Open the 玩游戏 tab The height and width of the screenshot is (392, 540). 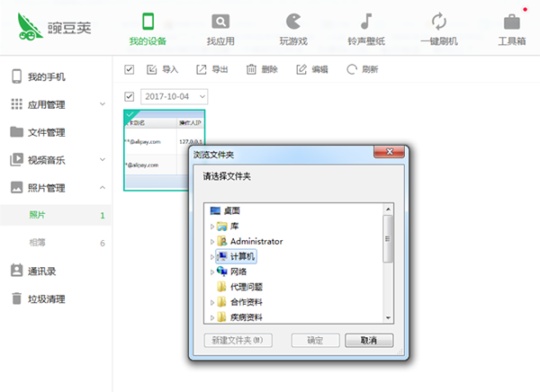(293, 30)
